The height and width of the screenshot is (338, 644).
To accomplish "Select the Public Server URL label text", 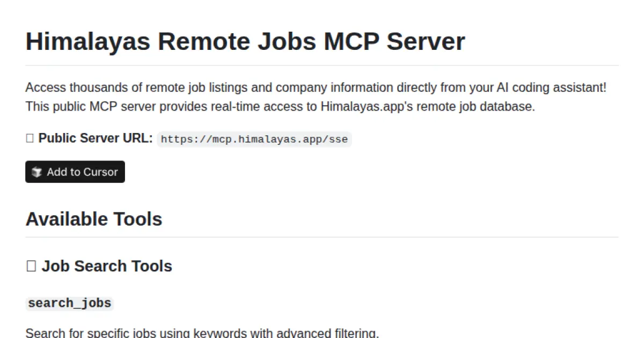I will click(97, 138).
